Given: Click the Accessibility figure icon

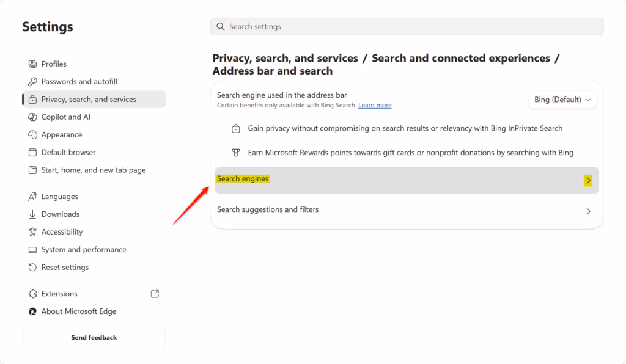Looking at the screenshot, I should [32, 232].
